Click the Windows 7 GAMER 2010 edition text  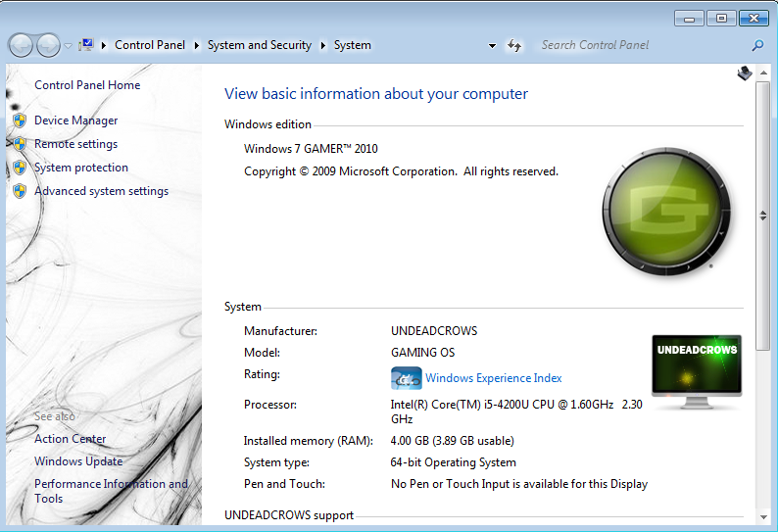coord(311,149)
